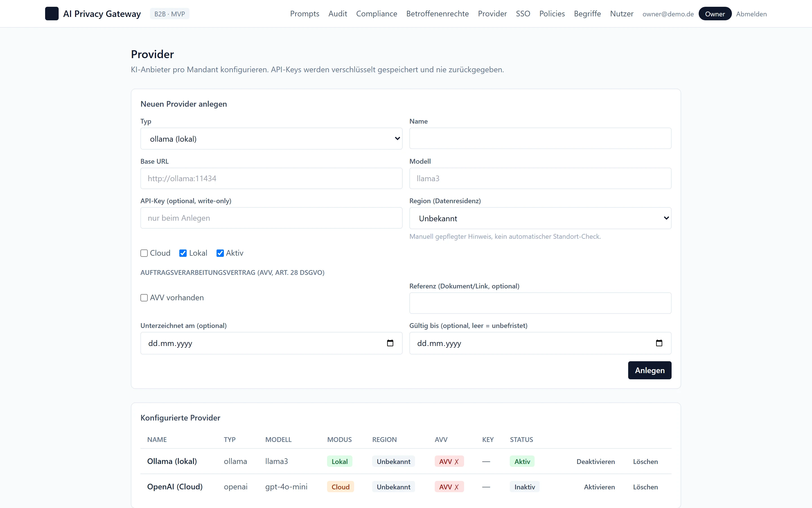Viewport: 812px width, 508px height.
Task: Open the Typ dropdown showing ollama (lokal)
Action: (271, 138)
